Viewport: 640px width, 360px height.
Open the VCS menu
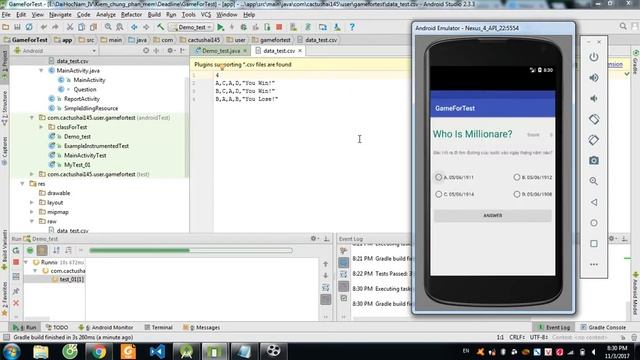206,15
